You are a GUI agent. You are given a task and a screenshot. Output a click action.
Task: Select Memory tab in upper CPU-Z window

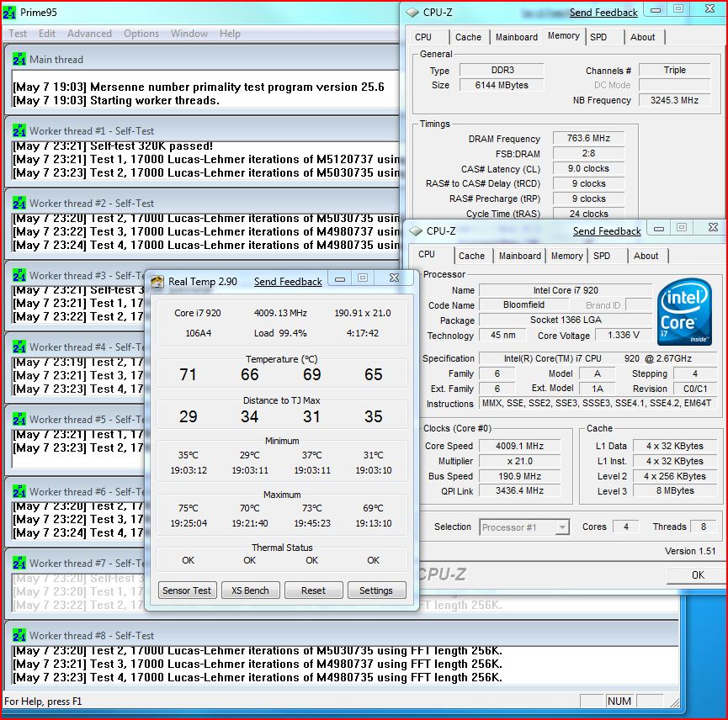(x=563, y=35)
